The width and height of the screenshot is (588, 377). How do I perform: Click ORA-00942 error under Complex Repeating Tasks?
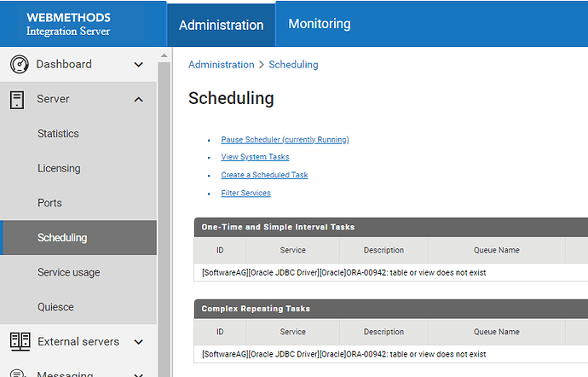click(344, 354)
